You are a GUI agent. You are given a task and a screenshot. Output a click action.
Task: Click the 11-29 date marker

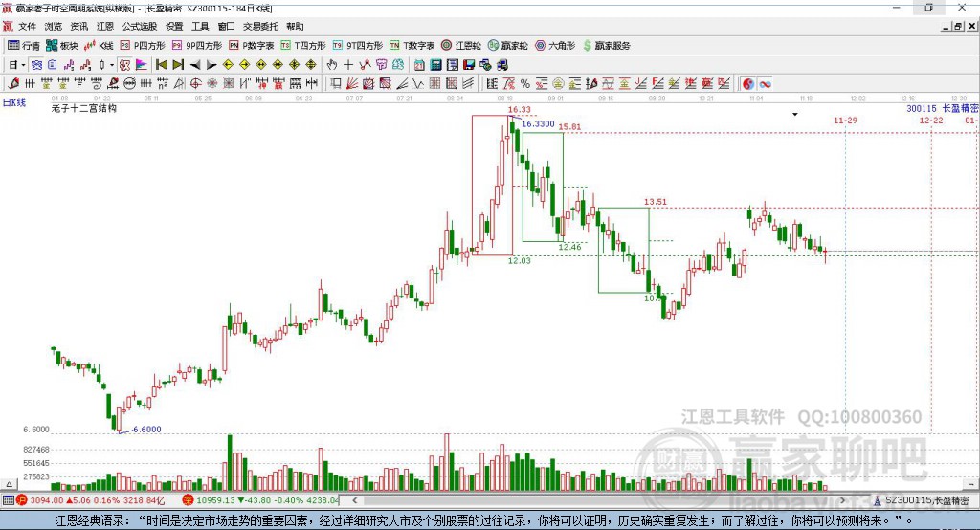(845, 120)
